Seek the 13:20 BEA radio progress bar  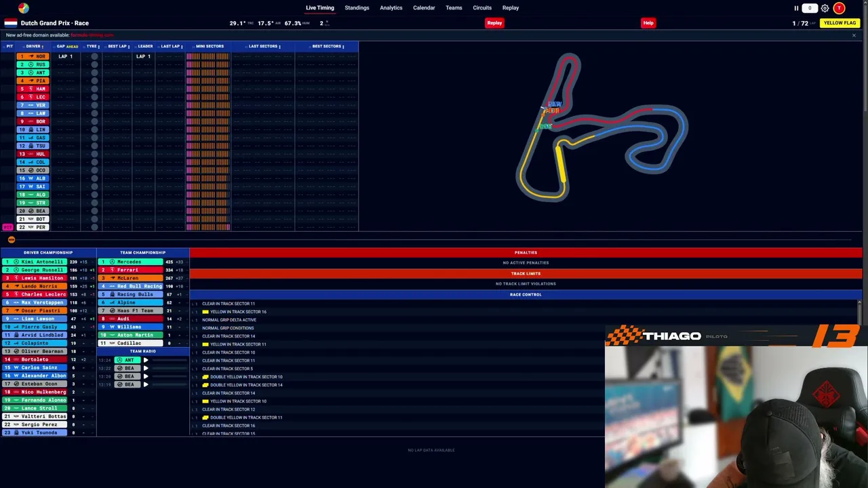click(x=170, y=376)
